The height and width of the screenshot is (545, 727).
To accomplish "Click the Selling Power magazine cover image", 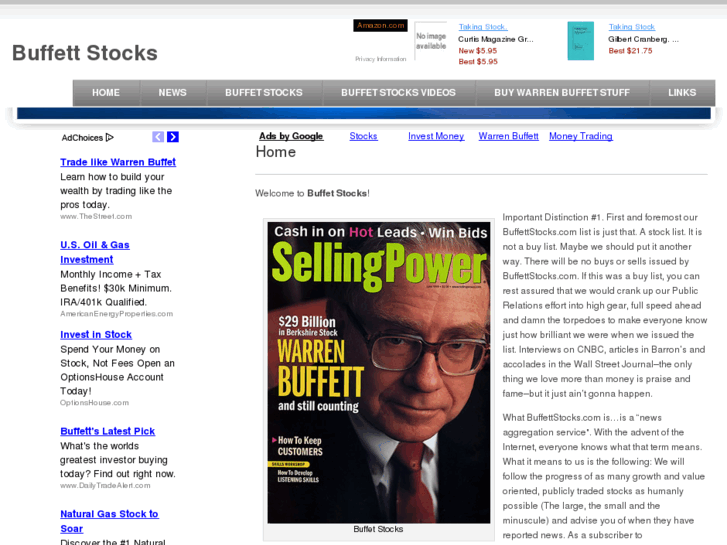I will (x=378, y=372).
